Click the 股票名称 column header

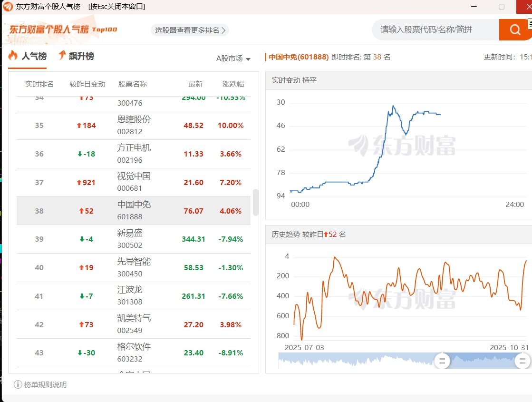coord(132,84)
